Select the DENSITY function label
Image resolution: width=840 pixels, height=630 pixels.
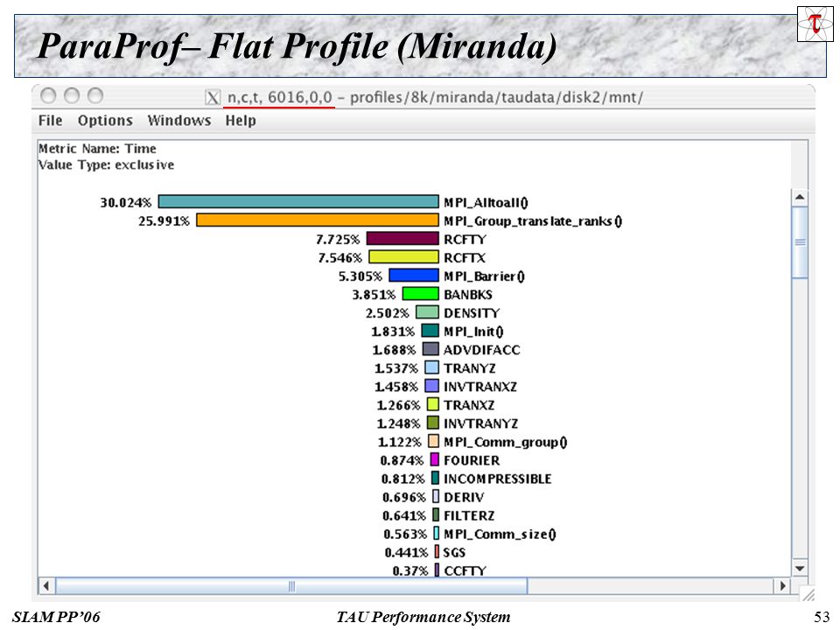[472, 313]
